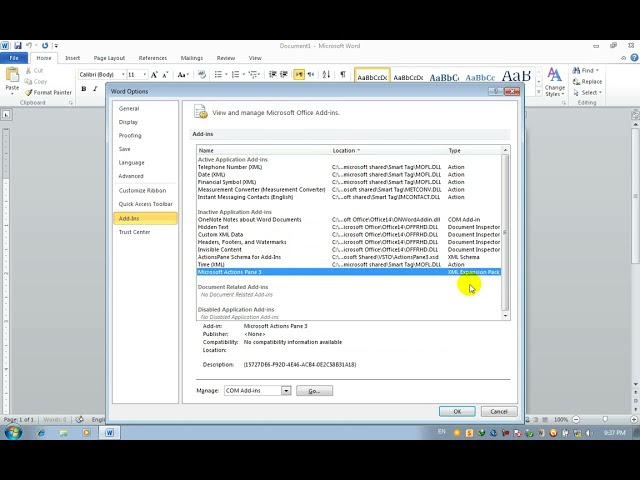Click the Word Help question mark icon
This screenshot has width=640, height=480.
click(x=634, y=58)
